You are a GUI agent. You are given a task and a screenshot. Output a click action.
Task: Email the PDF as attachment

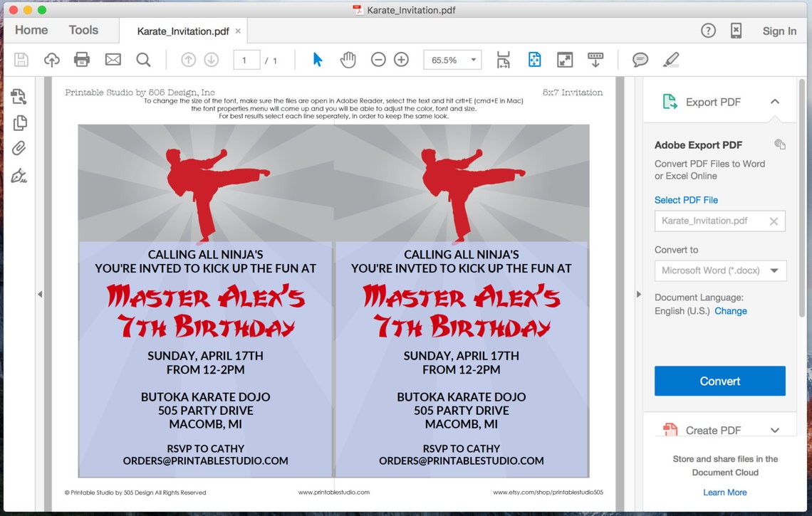[113, 59]
